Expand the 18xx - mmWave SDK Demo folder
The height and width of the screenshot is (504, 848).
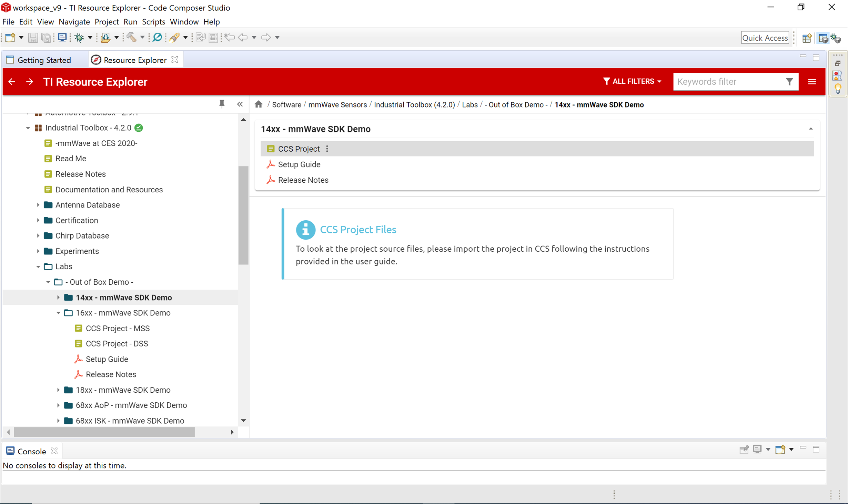coord(58,390)
